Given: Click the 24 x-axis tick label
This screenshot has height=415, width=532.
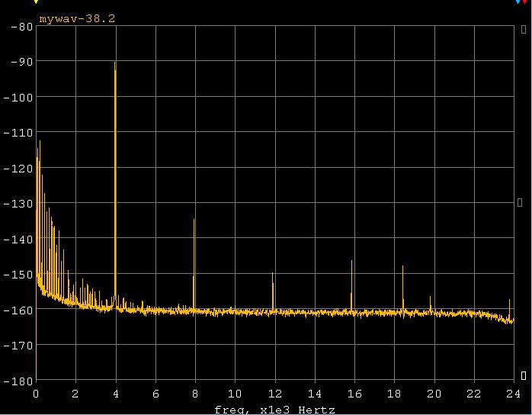Looking at the screenshot, I should click(514, 394).
